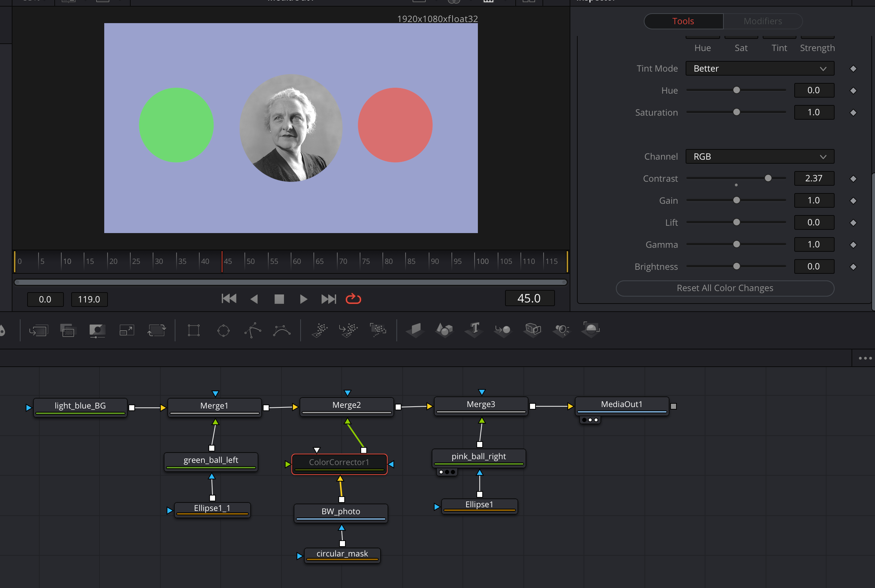The image size is (875, 588).
Task: Toggle keyframe diamond for Lift
Action: 853,223
